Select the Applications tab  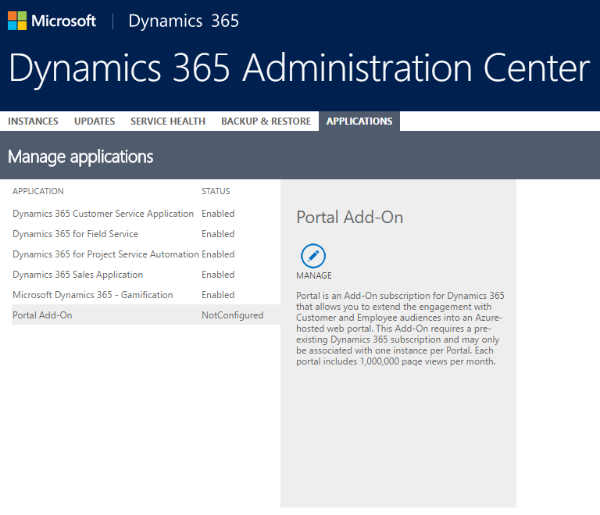[x=359, y=121]
